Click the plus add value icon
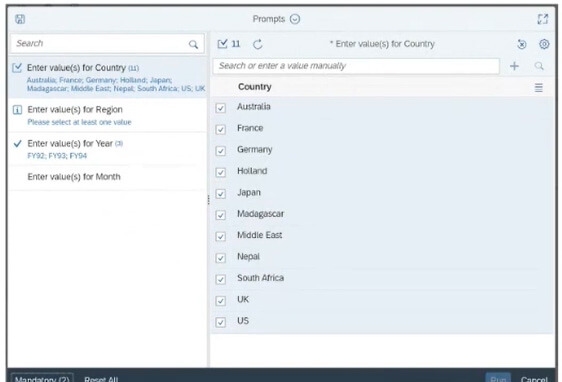This screenshot has height=382, width=562. [x=514, y=66]
